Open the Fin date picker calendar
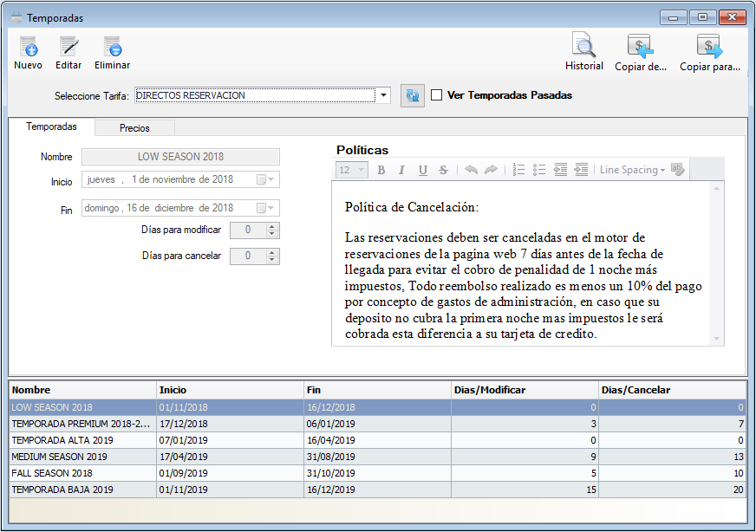The width and height of the screenshot is (756, 532). [265, 208]
